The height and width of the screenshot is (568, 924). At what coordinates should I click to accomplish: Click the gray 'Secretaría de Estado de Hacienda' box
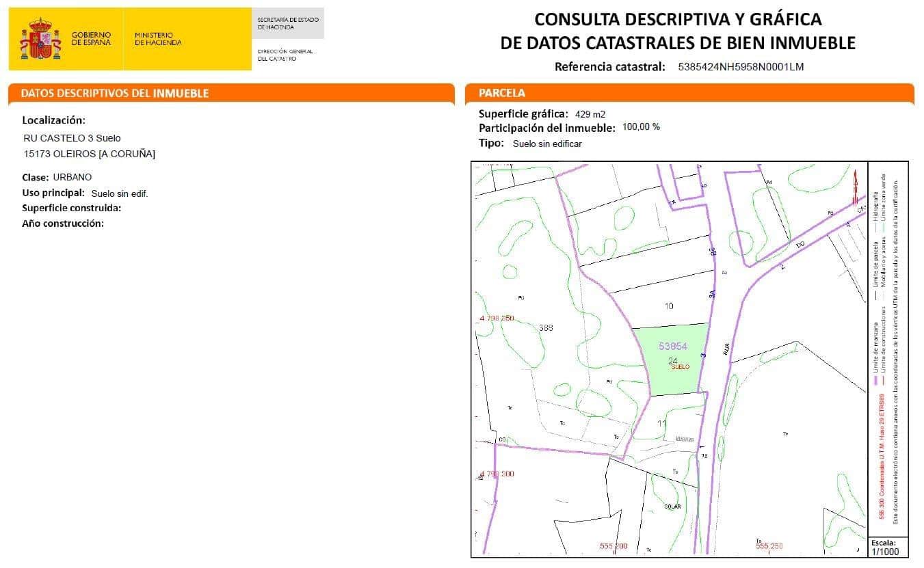(x=288, y=23)
